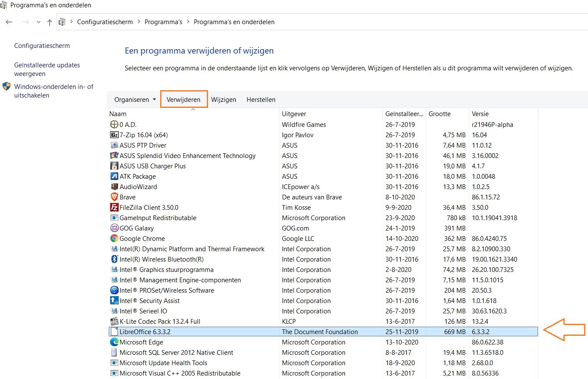Open recent locations dropdown arrow
The width and height of the screenshot is (588, 379).
(38, 22)
